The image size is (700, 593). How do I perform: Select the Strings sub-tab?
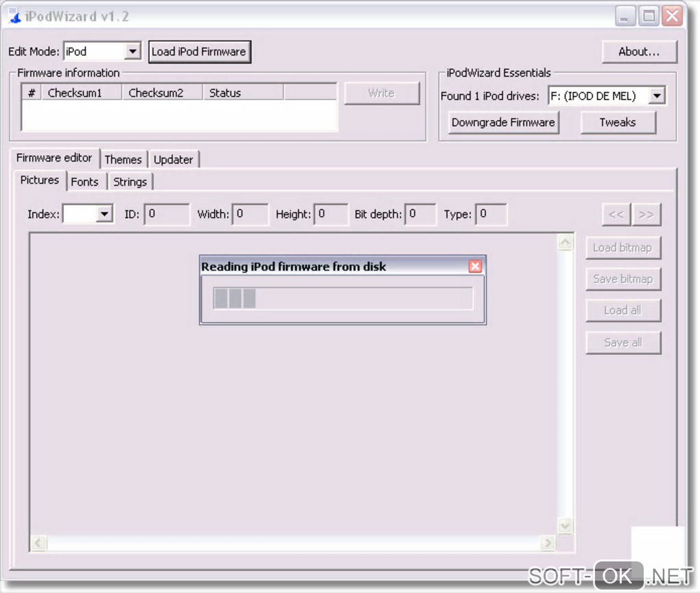tap(130, 182)
